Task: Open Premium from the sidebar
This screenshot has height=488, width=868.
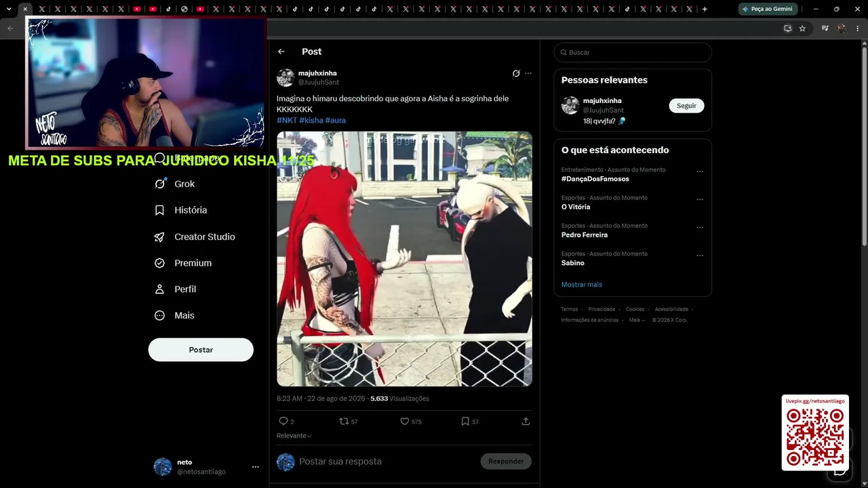Action: 183,263
